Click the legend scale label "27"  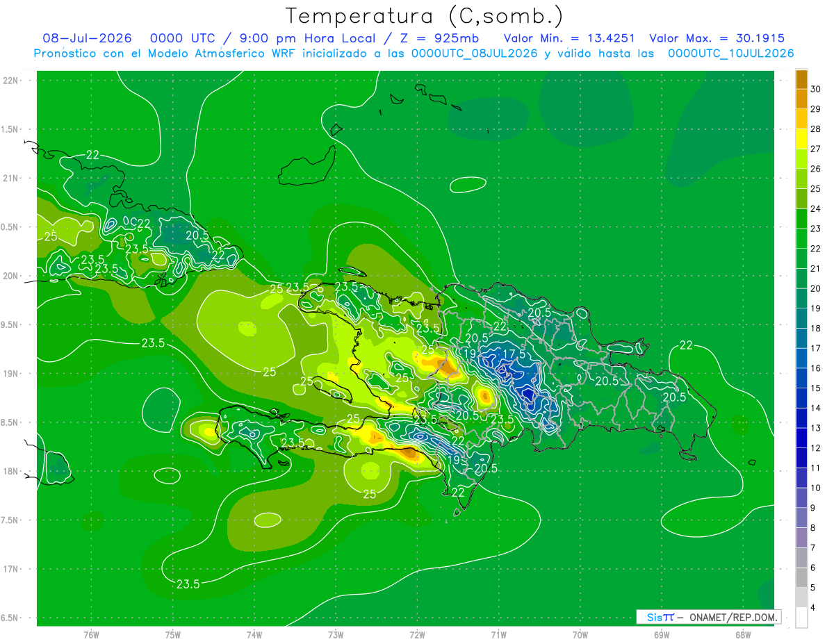(x=816, y=149)
